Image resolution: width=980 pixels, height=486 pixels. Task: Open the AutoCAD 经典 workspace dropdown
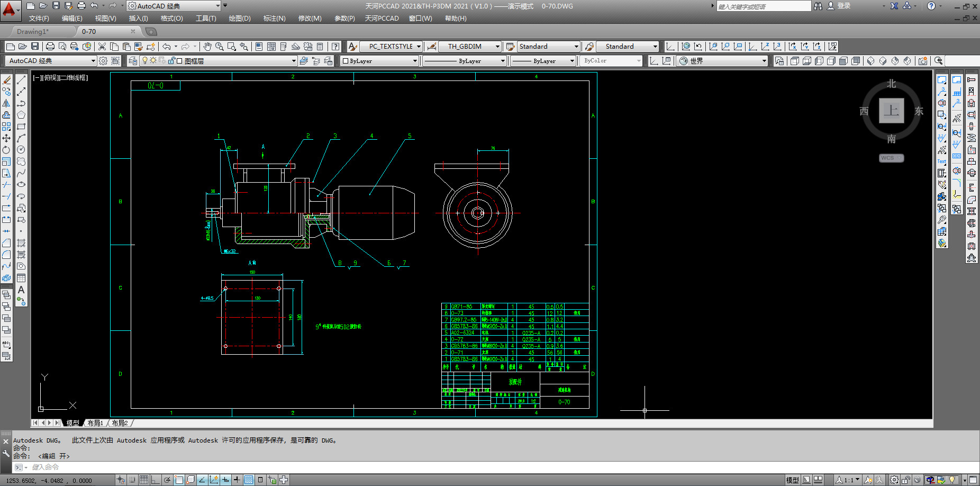coord(93,61)
